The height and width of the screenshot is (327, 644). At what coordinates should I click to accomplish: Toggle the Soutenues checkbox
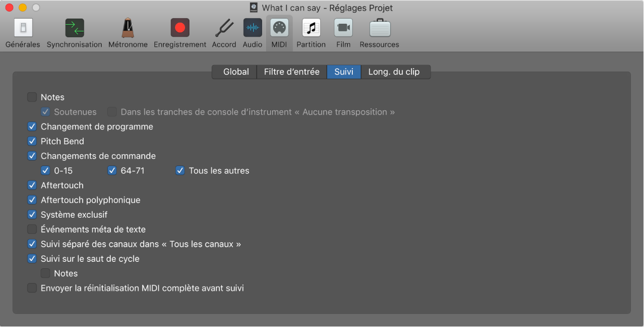point(46,112)
